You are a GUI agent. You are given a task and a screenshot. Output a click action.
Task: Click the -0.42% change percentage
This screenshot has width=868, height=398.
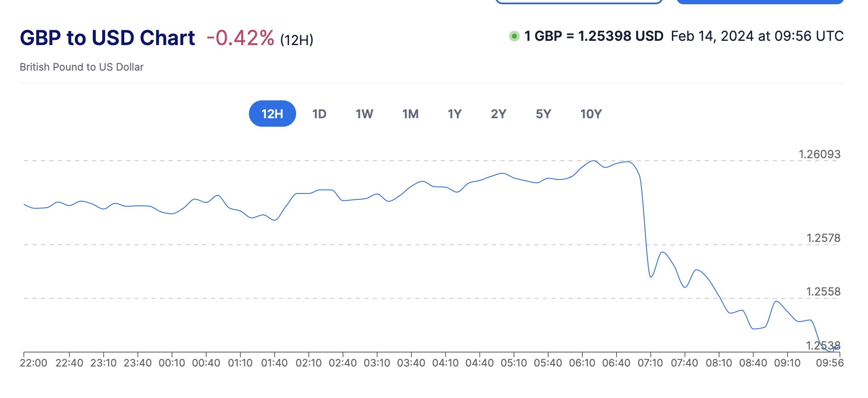pyautogui.click(x=240, y=38)
